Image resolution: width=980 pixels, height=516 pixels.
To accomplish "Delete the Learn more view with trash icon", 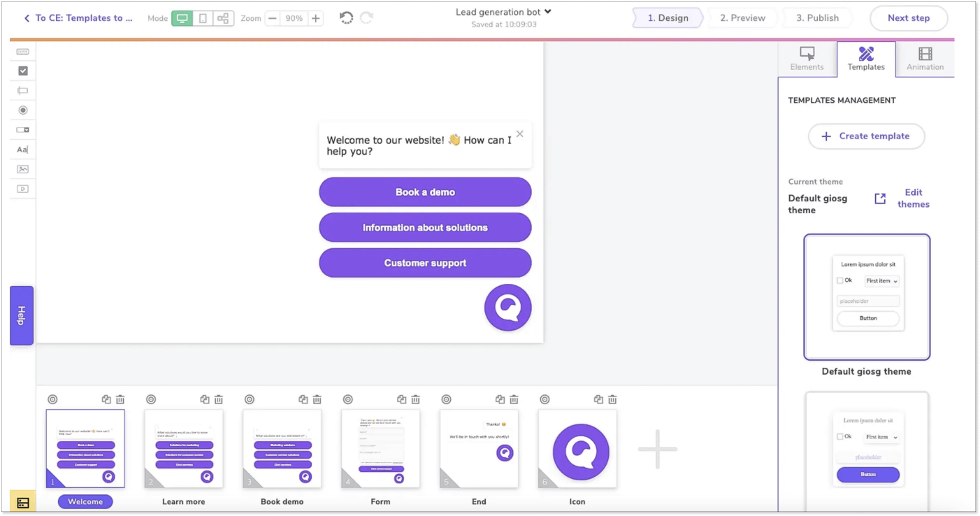I will point(219,399).
